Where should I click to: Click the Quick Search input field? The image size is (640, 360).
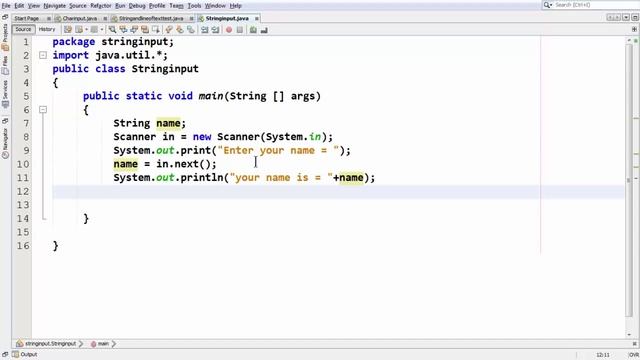[x=597, y=5]
